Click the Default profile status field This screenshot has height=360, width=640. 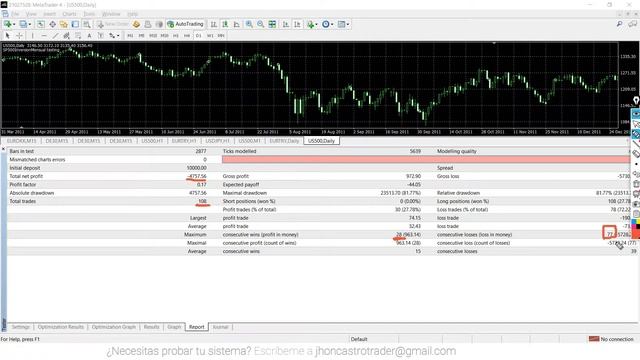point(359,339)
